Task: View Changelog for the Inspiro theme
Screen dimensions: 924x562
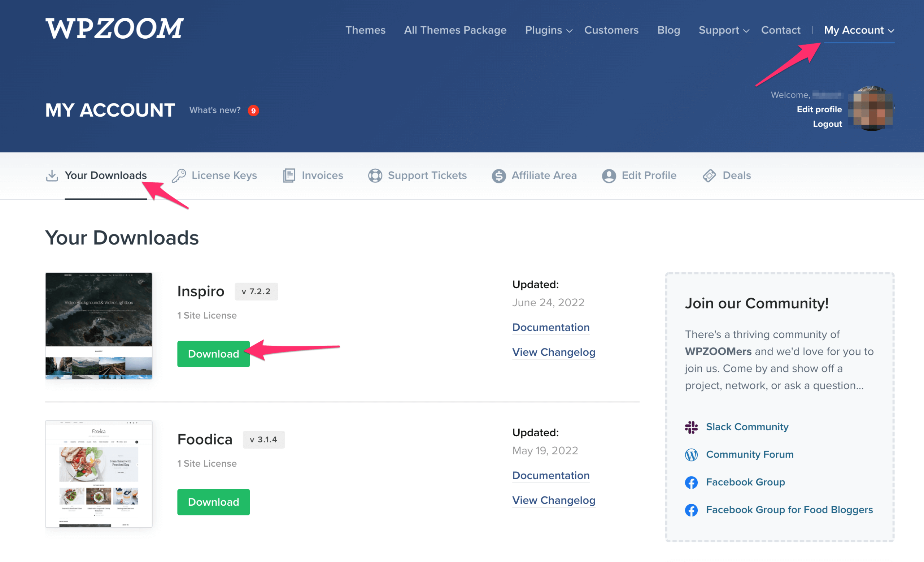Action: coord(554,352)
